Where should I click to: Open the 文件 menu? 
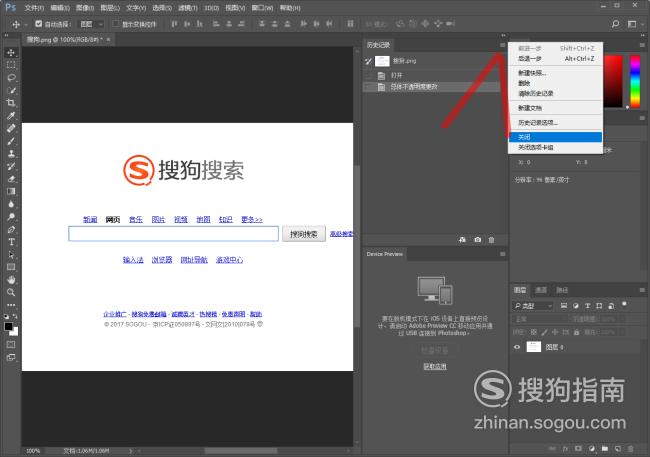tap(34, 8)
